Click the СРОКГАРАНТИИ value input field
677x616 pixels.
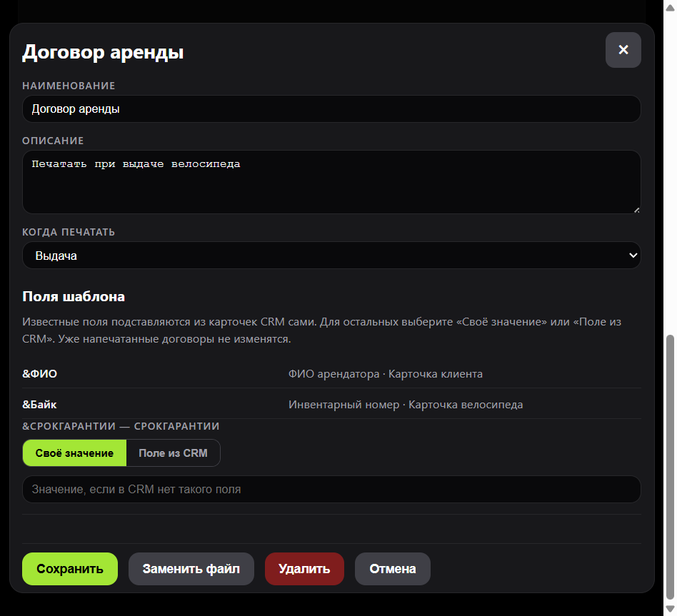click(331, 489)
